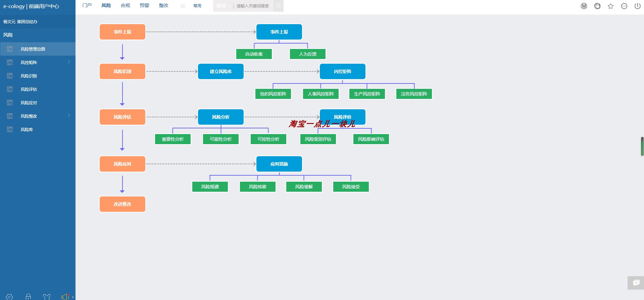Click the list icon next to 风险应对
This screenshot has width=644, height=300.
pos(10,103)
